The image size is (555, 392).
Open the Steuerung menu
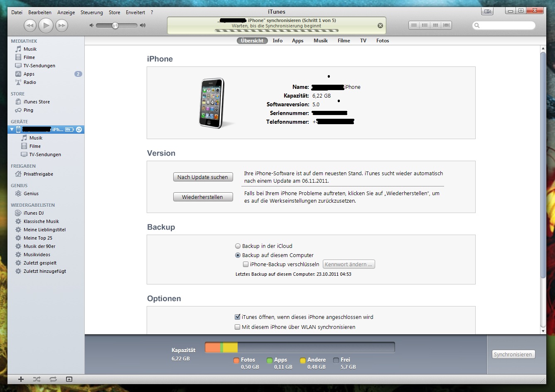[x=91, y=12]
